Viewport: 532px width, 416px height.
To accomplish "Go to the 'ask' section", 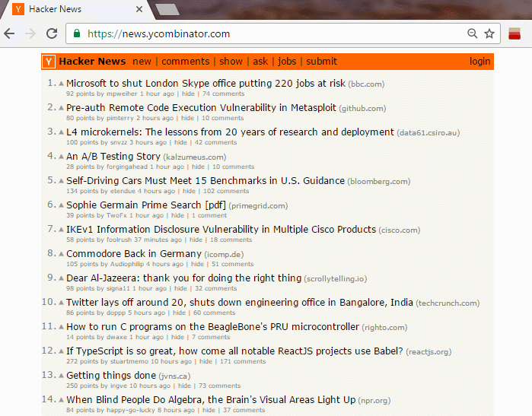I will coord(260,62).
